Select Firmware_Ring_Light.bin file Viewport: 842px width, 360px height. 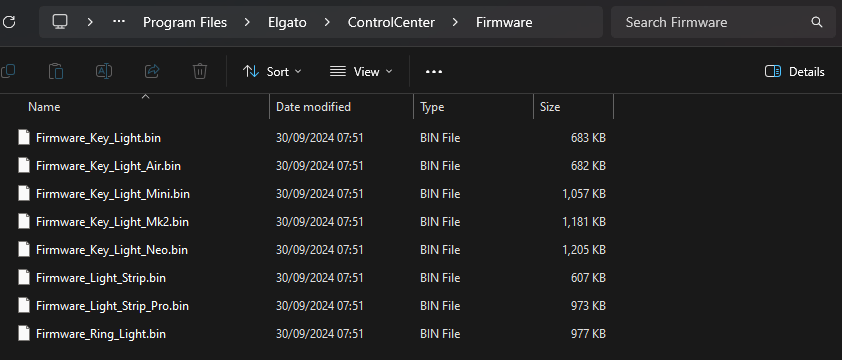pyautogui.click(x=101, y=334)
